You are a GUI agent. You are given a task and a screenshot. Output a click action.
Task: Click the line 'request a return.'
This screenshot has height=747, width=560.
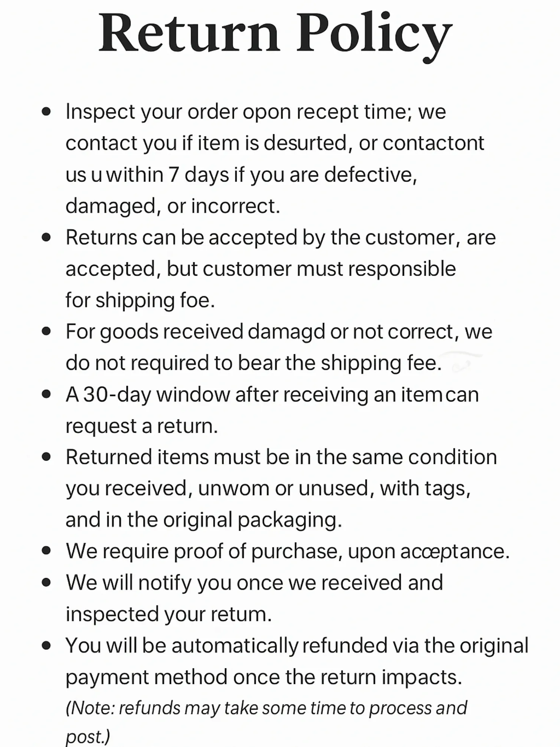coord(142,426)
